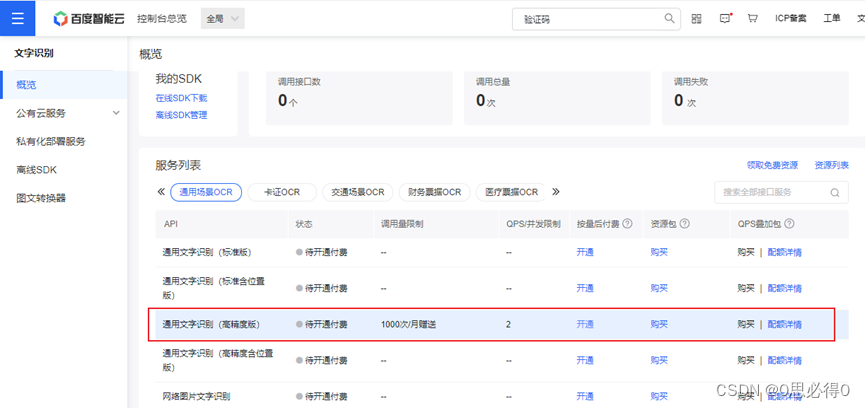Open the message notifications icon
865x408 pixels.
tap(725, 18)
